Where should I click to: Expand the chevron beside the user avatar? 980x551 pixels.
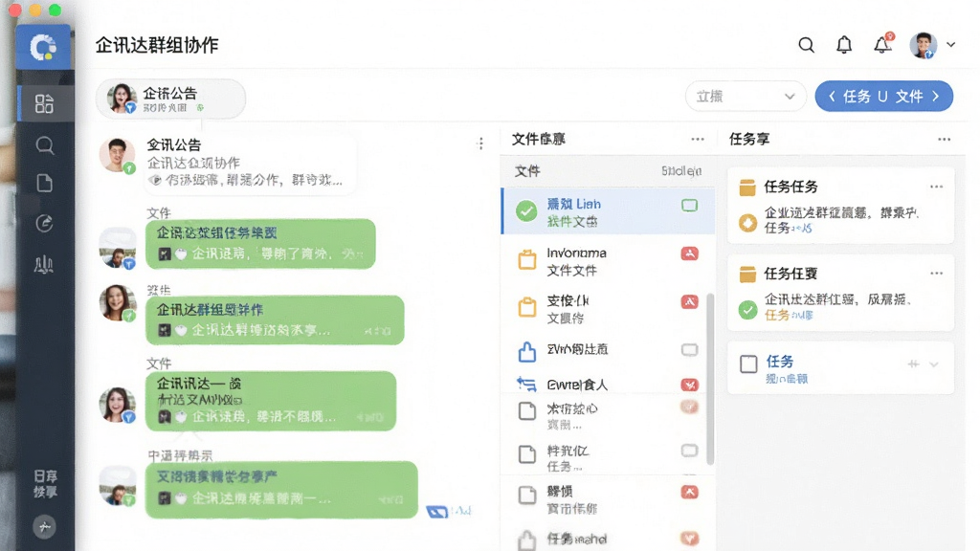pos(950,45)
